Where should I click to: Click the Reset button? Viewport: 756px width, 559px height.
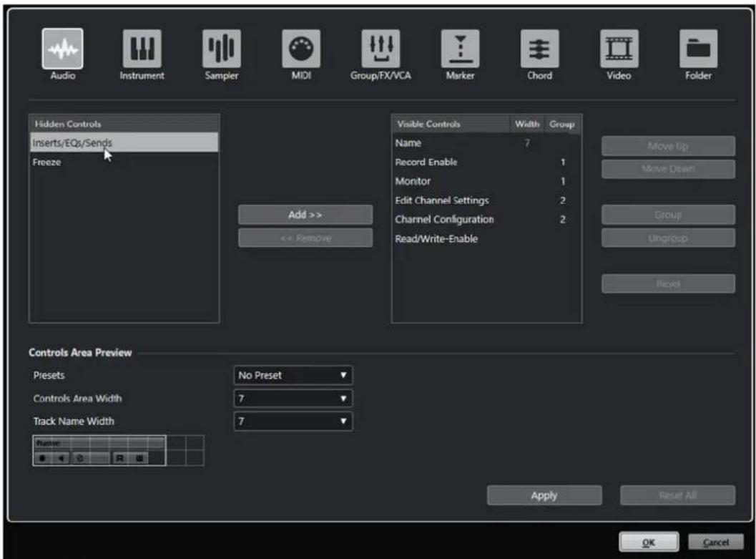(668, 283)
